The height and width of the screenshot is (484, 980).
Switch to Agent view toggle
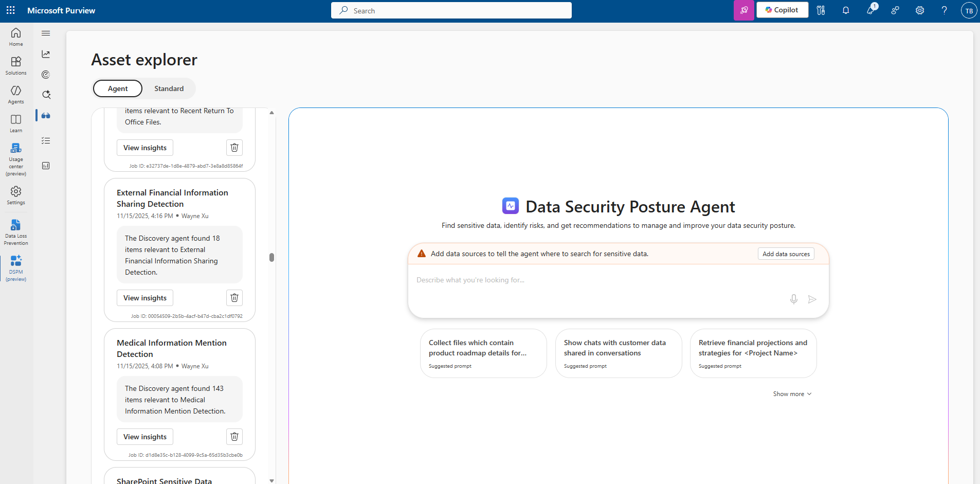(x=118, y=88)
